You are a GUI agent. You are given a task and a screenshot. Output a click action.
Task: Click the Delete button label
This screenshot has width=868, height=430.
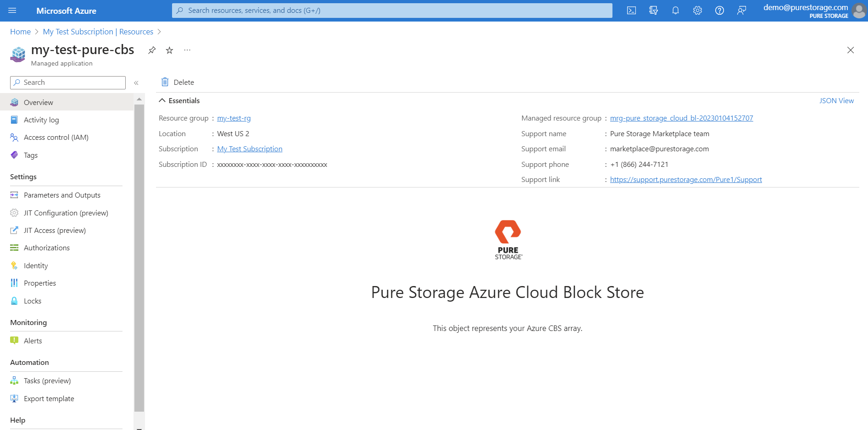[x=184, y=83]
